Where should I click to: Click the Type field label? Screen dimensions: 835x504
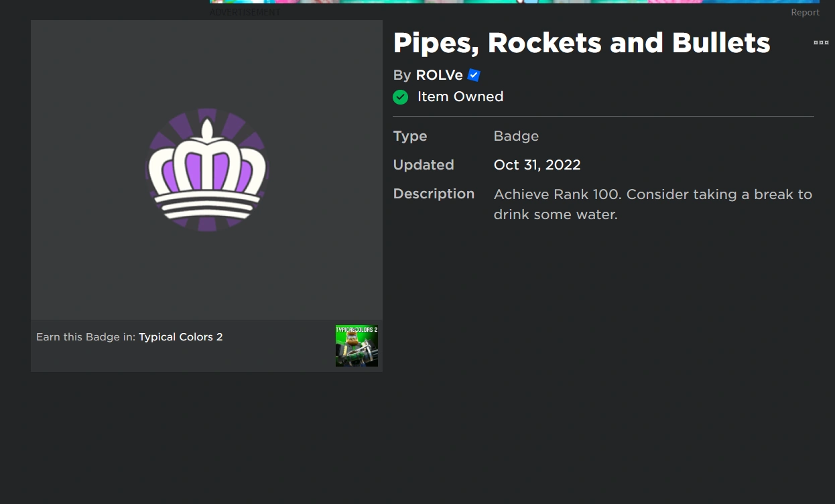[410, 136]
